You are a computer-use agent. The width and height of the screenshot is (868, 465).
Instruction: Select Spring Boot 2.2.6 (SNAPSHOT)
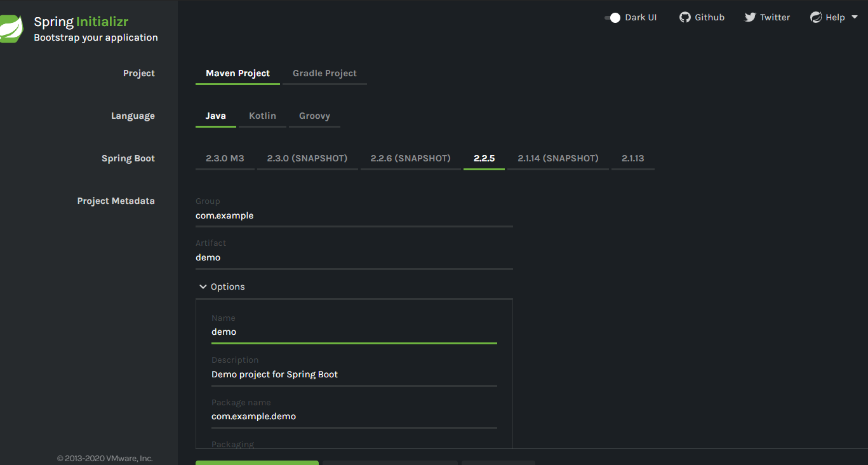411,159
